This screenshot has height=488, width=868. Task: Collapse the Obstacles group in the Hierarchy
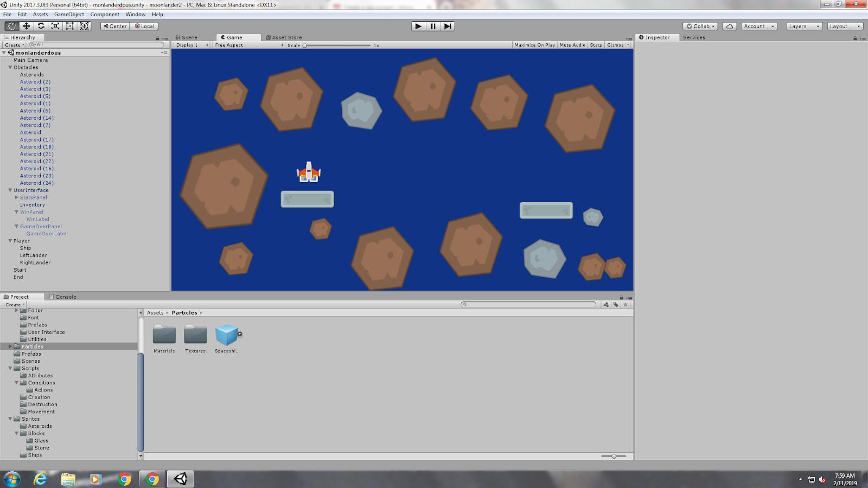click(x=10, y=67)
